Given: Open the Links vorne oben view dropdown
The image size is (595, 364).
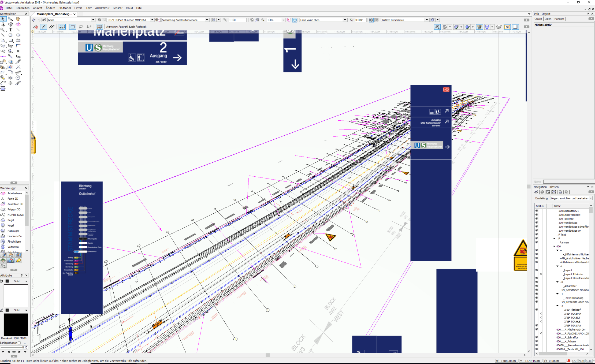Looking at the screenshot, I should [345, 20].
